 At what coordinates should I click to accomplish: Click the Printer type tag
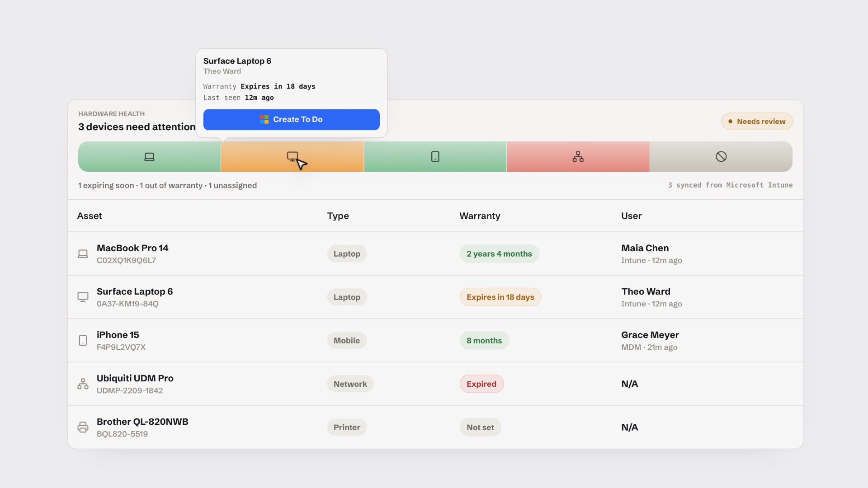click(347, 427)
